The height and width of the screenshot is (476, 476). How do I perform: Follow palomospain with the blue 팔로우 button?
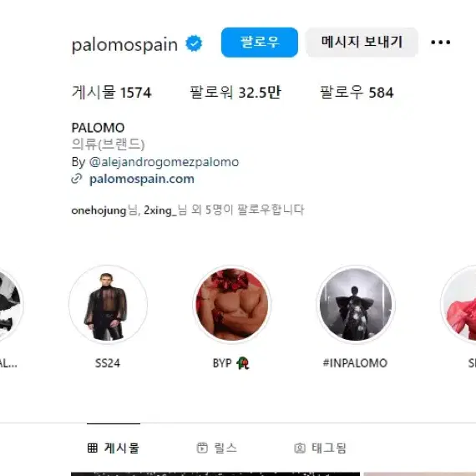pyautogui.click(x=260, y=43)
